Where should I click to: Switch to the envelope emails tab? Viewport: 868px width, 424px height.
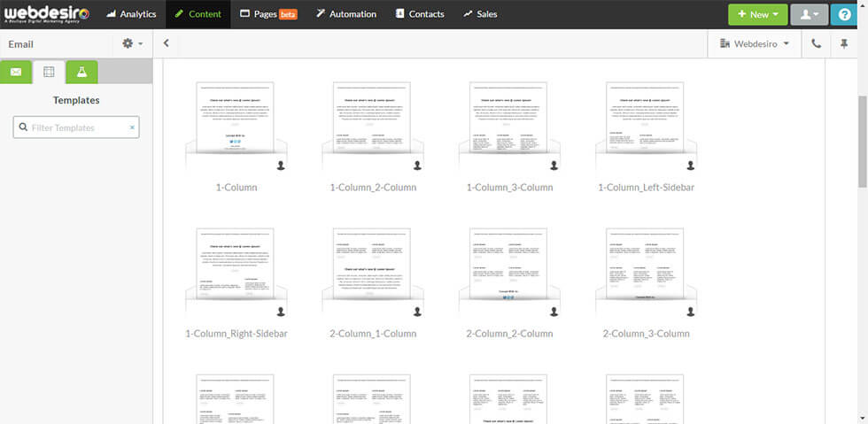coord(16,72)
